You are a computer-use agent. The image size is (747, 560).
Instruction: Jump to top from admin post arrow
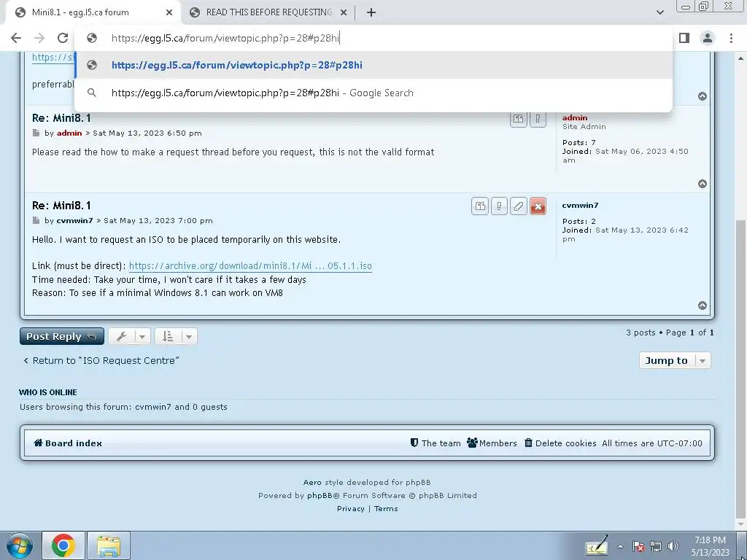703,184
